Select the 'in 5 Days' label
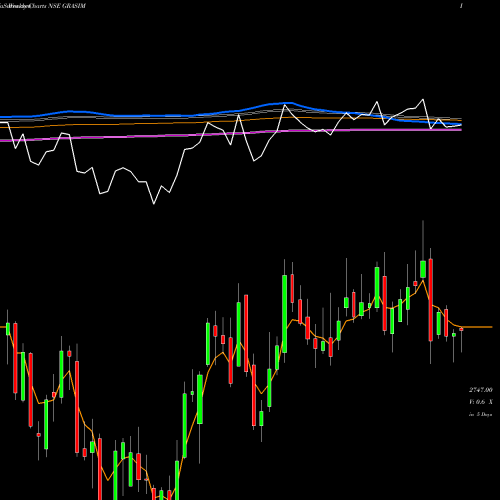 pyautogui.click(x=480, y=415)
